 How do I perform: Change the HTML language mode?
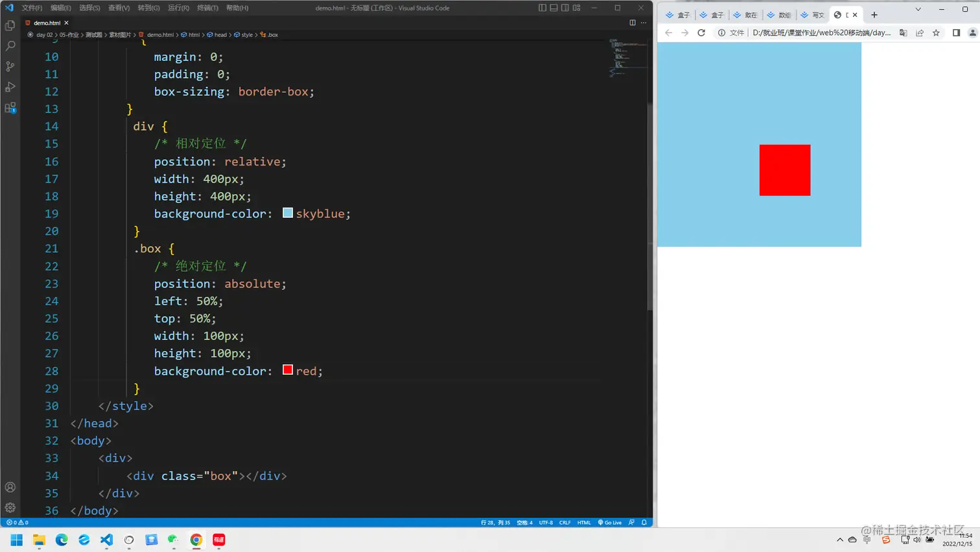click(584, 522)
